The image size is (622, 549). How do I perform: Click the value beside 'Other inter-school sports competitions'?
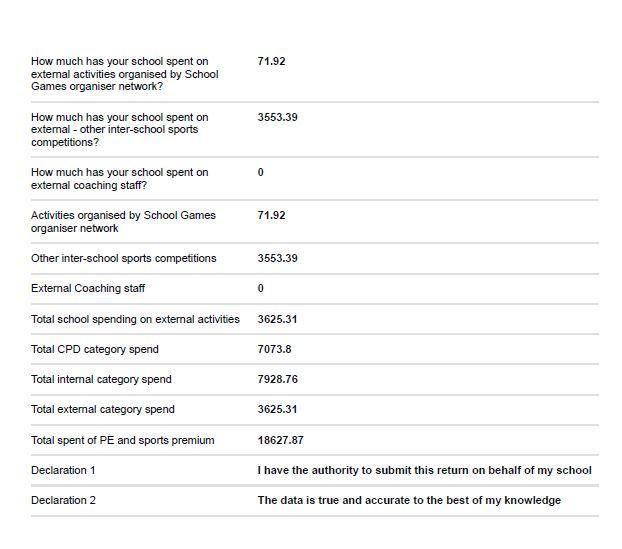pyautogui.click(x=277, y=258)
